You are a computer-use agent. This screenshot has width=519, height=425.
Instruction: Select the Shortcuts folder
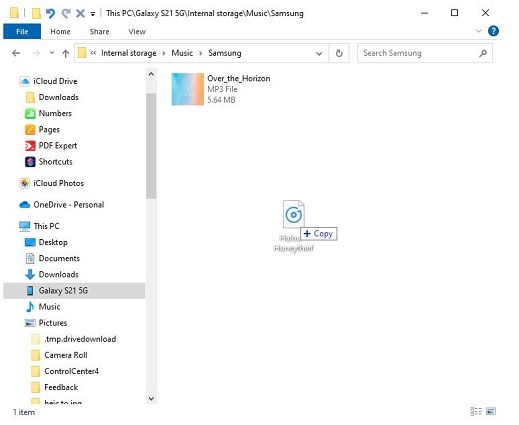[55, 162]
